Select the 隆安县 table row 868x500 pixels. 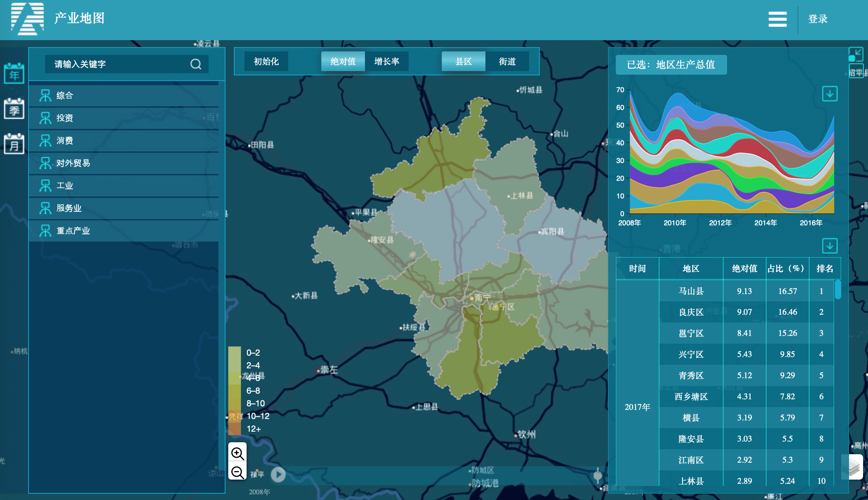(746, 439)
